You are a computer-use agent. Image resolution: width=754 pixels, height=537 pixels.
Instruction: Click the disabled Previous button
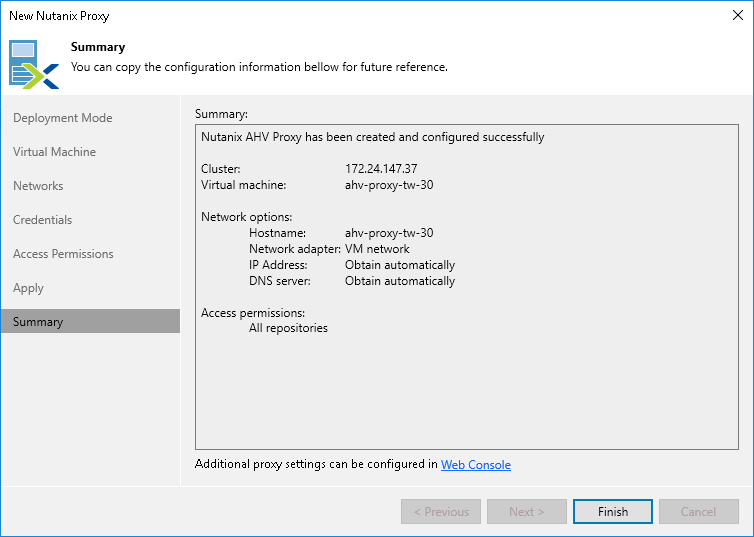pyautogui.click(x=441, y=512)
